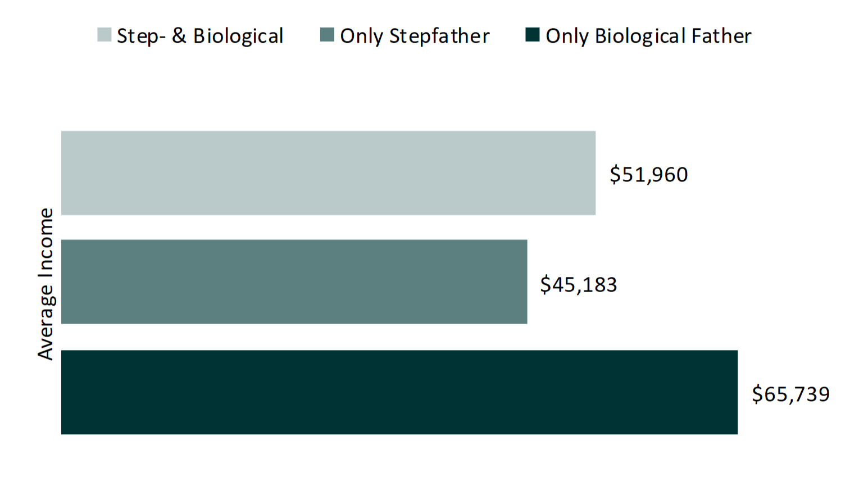Click the white gap between the bottom two bars
841x504 pixels.
tap(328, 337)
